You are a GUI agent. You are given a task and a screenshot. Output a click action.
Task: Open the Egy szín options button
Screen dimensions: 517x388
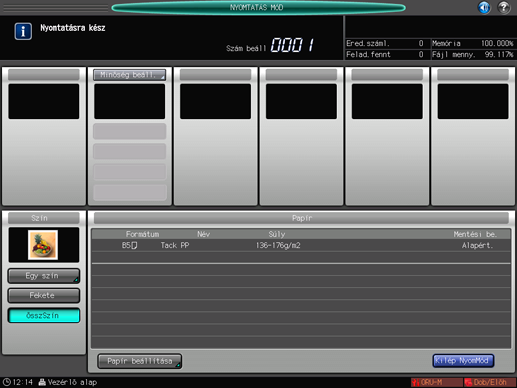44,276
